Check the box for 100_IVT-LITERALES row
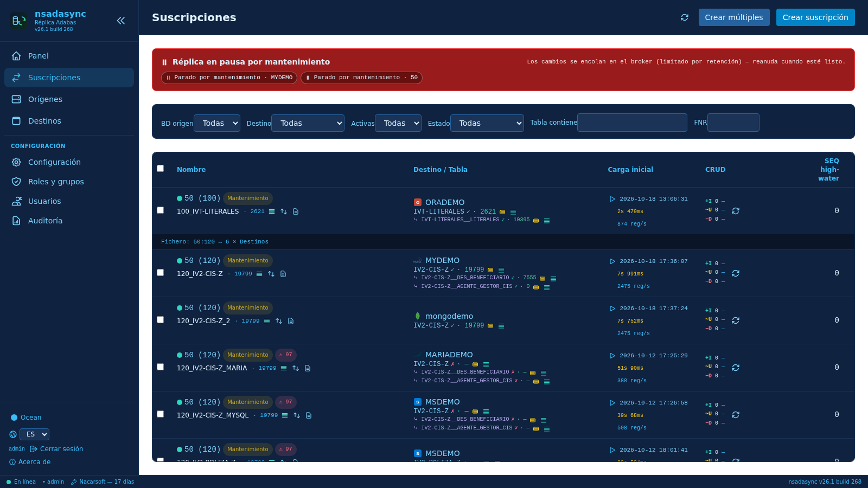 tap(161, 210)
